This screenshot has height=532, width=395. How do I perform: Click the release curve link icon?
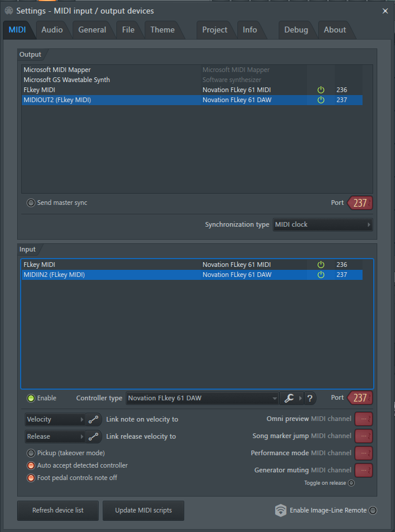pos(93,436)
